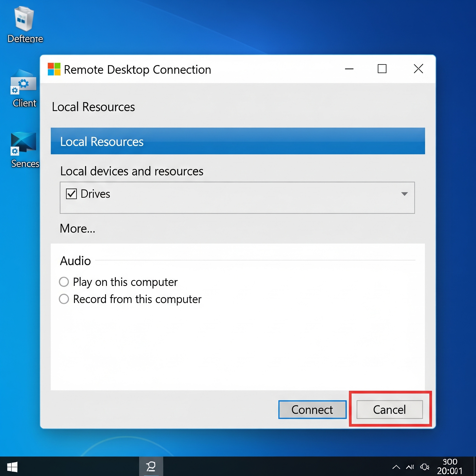
Task: Select Play on this computer audio option
Action: pos(64,282)
